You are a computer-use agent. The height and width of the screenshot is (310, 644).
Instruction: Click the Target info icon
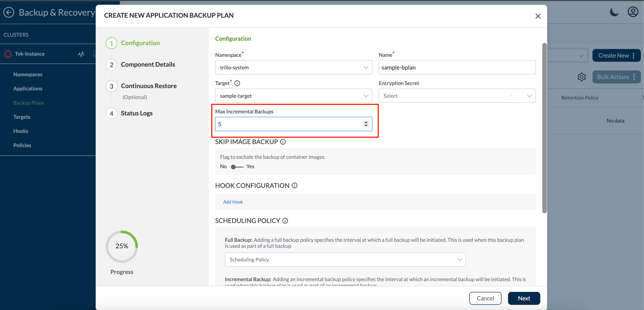237,83
